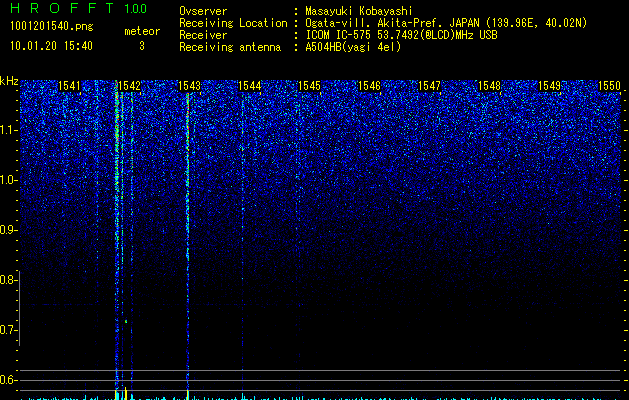The height and width of the screenshot is (400, 629).
Task: Click the 1549 time marker
Action: [549, 86]
